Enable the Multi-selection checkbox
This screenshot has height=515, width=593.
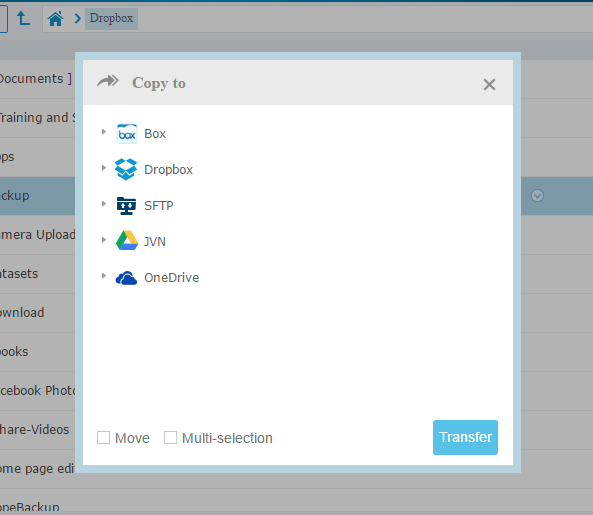pyautogui.click(x=170, y=437)
